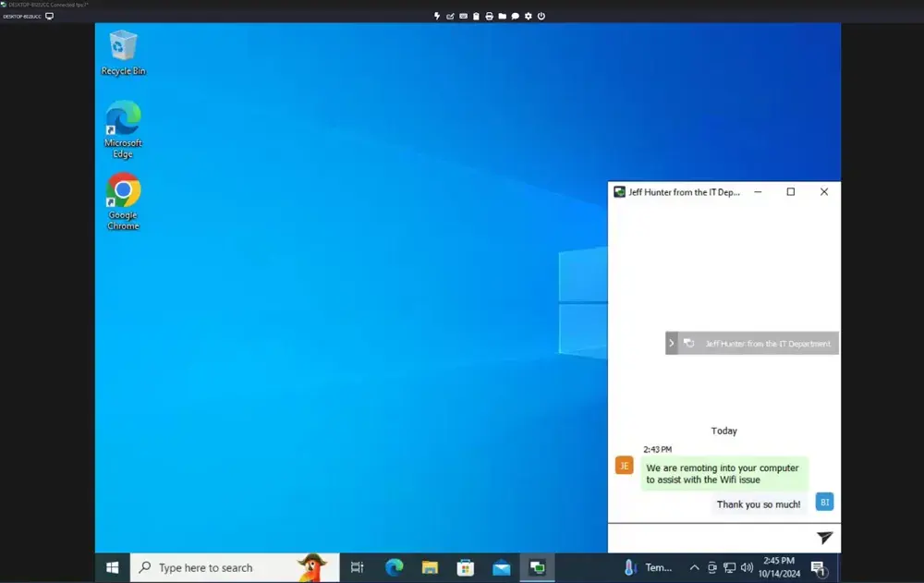Click the 2:43 PM timestamp in chat
The width and height of the screenshot is (924, 583).
click(657, 449)
